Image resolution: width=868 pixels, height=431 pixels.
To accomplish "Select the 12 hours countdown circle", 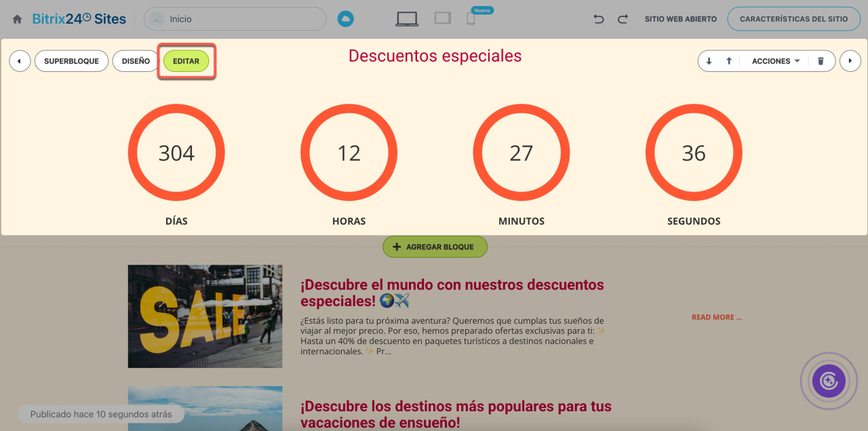I will tap(349, 153).
